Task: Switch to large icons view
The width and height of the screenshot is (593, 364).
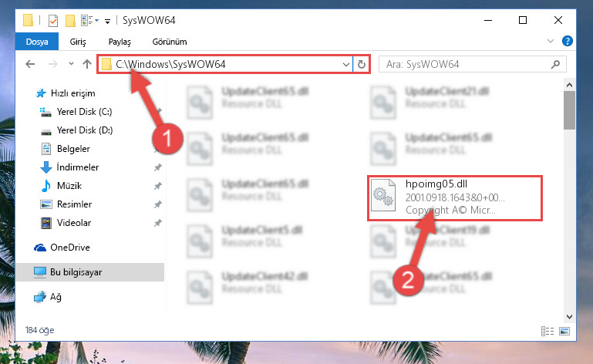Action: (564, 332)
